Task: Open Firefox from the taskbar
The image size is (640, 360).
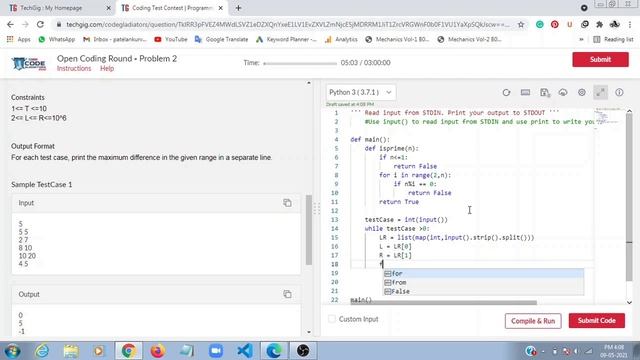Action: tap(157, 351)
